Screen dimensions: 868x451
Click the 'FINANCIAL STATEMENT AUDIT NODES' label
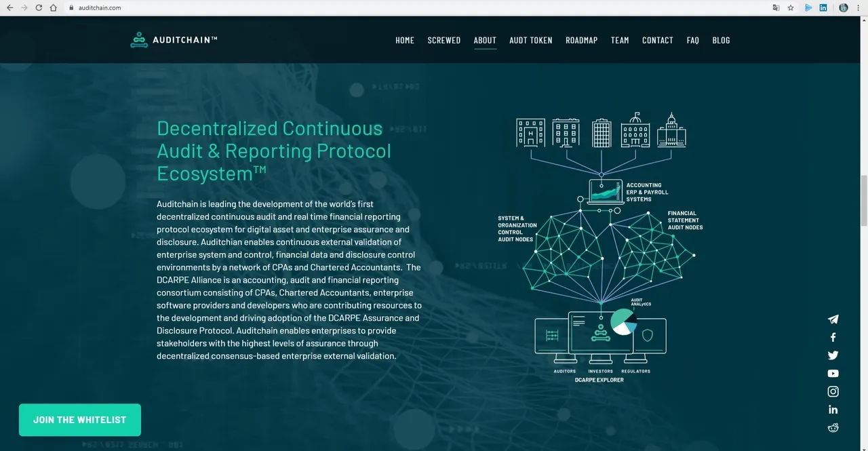coord(685,220)
